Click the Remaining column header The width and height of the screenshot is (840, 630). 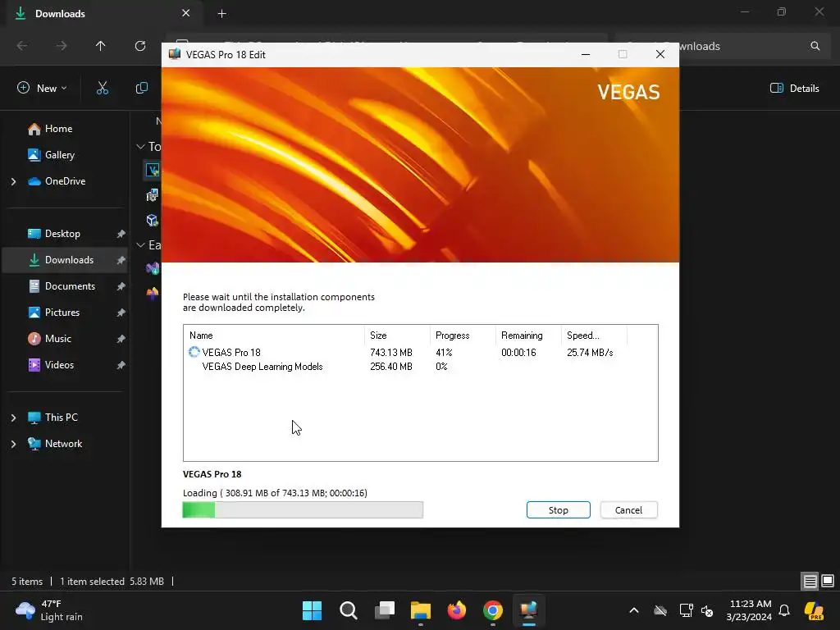point(528,336)
